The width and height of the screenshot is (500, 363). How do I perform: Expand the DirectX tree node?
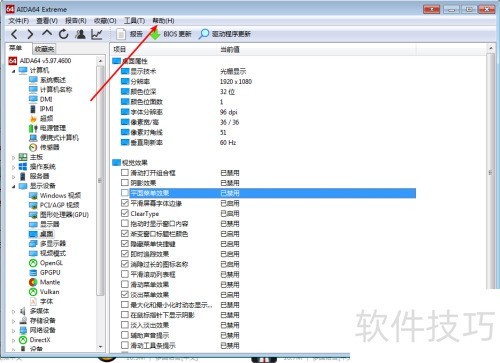tap(13, 341)
